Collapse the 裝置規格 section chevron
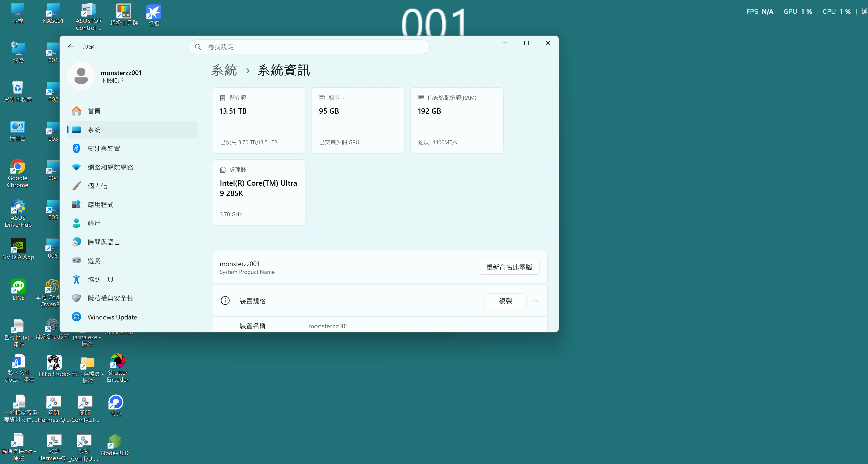Image resolution: width=868 pixels, height=464 pixels. click(x=536, y=301)
